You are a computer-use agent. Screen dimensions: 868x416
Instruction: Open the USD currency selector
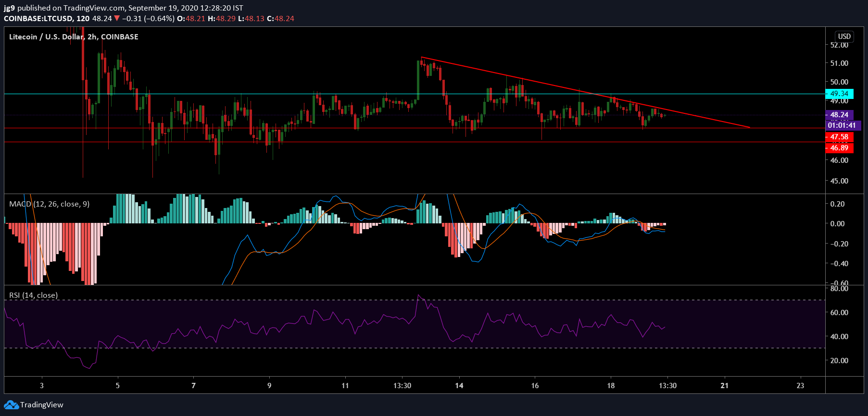844,37
